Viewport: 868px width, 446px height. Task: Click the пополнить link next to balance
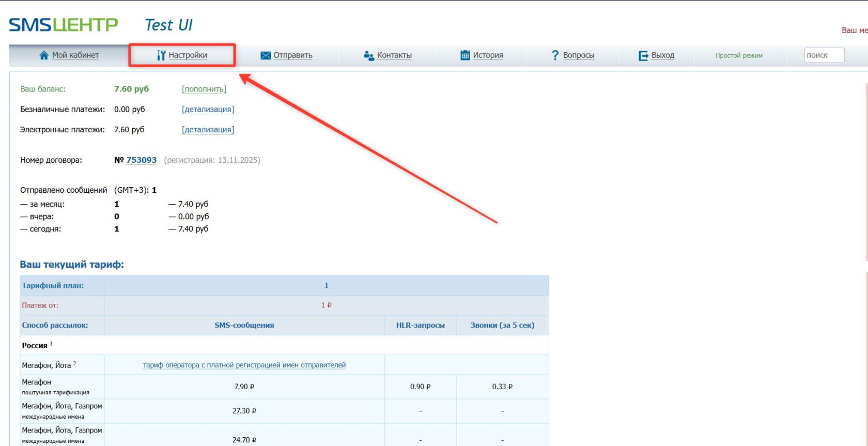[x=204, y=89]
